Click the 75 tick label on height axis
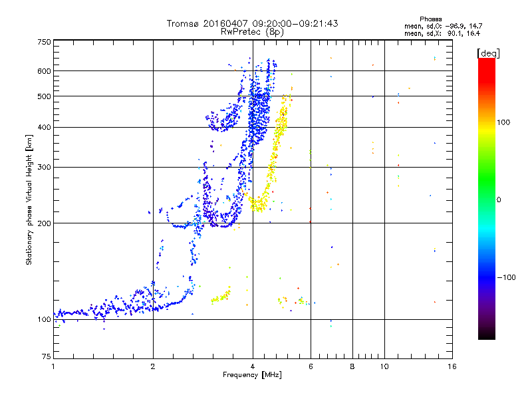532x399 pixels. click(x=47, y=356)
